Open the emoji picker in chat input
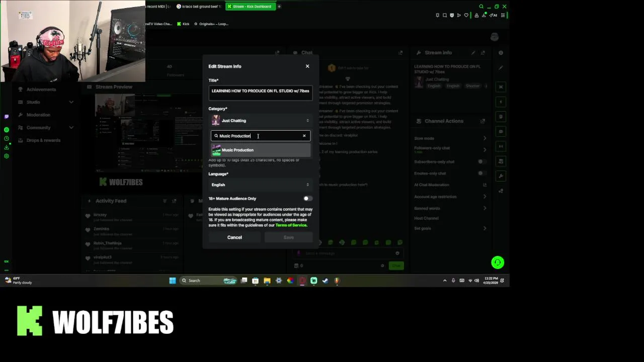This screenshot has width=644, height=362. pyautogui.click(x=397, y=253)
